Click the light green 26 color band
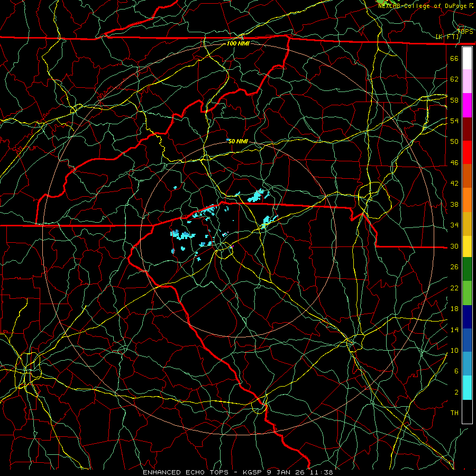The width and height of the screenshot is (476, 476). [468, 293]
